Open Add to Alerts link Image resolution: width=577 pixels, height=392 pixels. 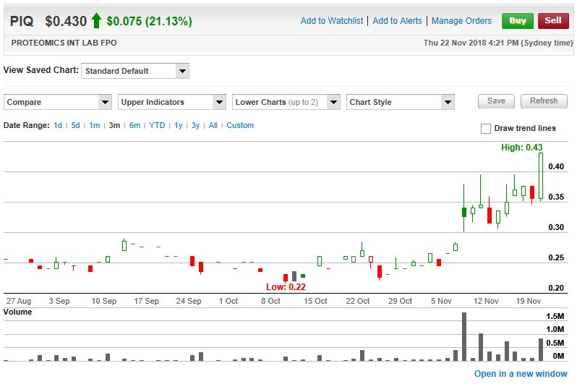point(397,21)
